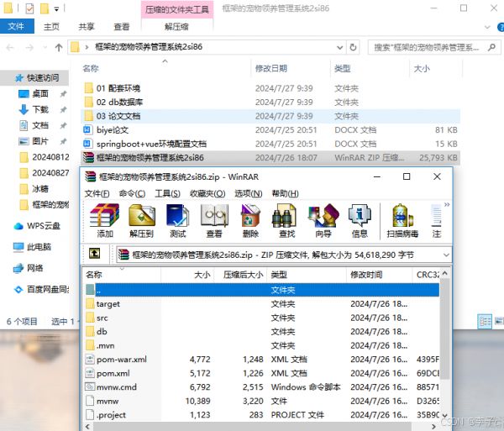
Task: Click the WinRAR up-one-level folder icon
Action: [x=94, y=254]
